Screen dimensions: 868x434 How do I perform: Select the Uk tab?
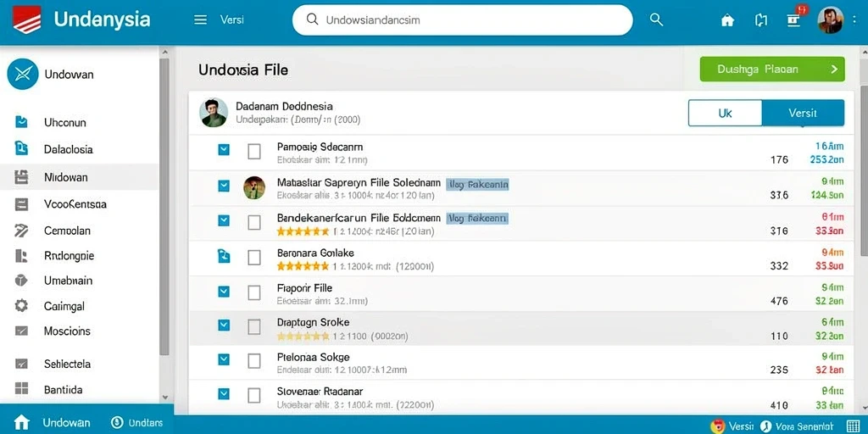726,113
